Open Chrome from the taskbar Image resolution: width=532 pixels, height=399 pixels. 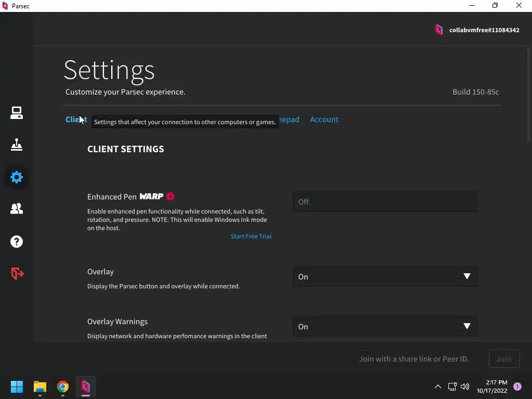pos(63,387)
